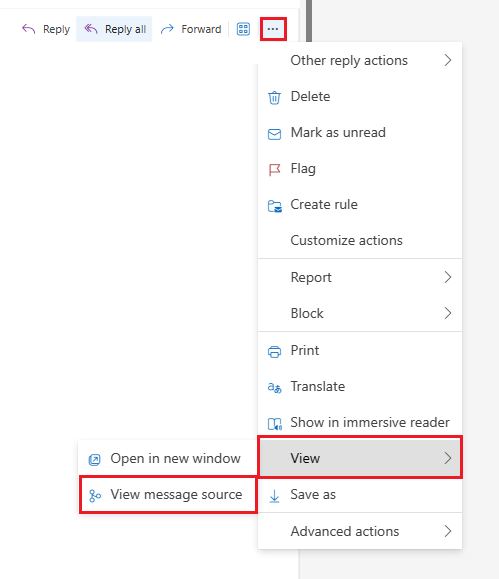Choose Create rule option
This screenshot has height=579, width=499.
pyautogui.click(x=360, y=204)
